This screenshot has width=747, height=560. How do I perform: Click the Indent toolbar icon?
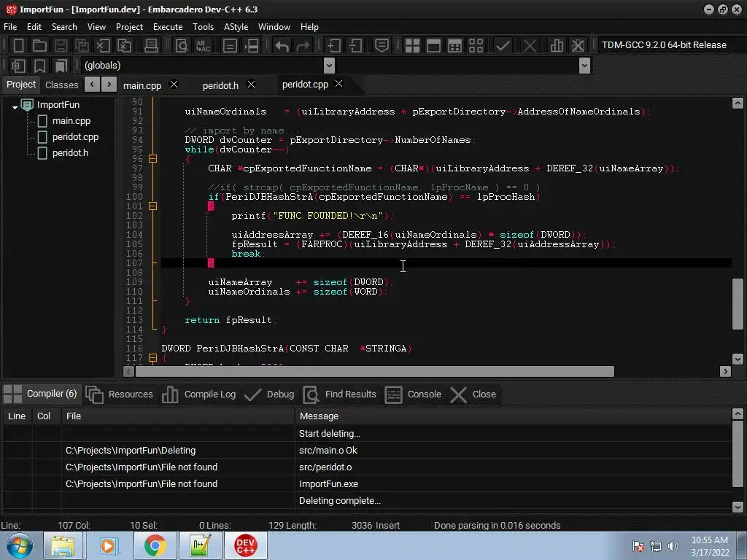[x=334, y=46]
